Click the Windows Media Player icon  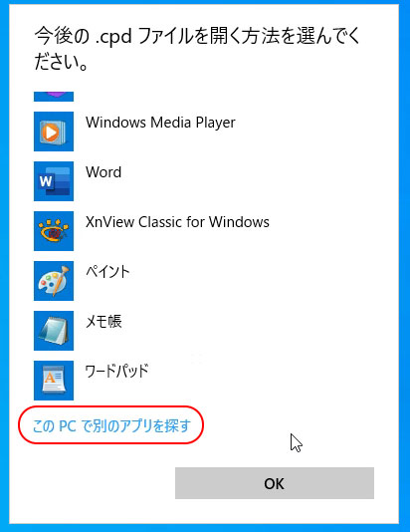coord(54,132)
